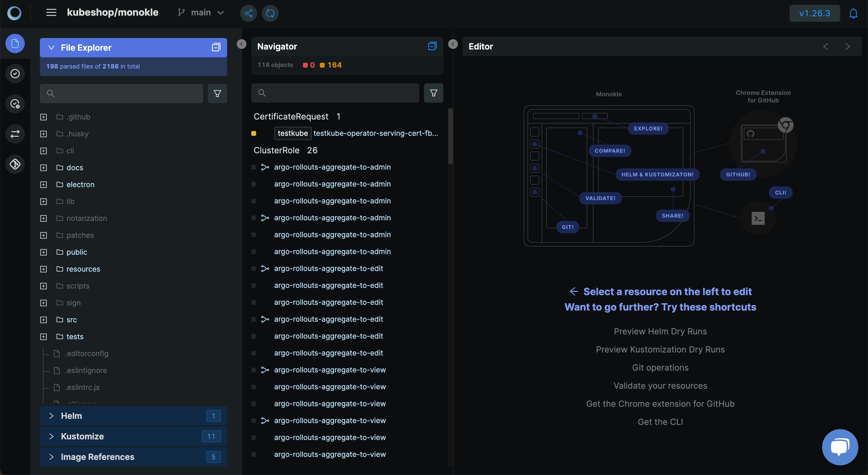Expand the Image References section
868x475 pixels.
point(51,457)
